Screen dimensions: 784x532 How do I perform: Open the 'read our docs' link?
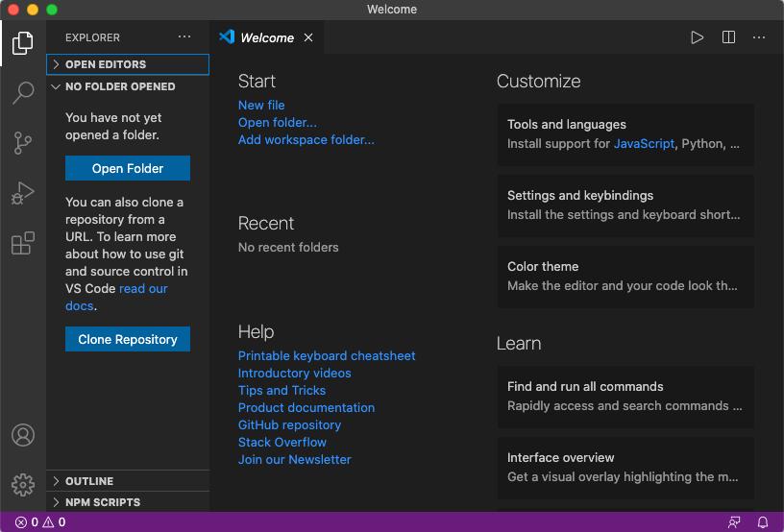(143, 289)
